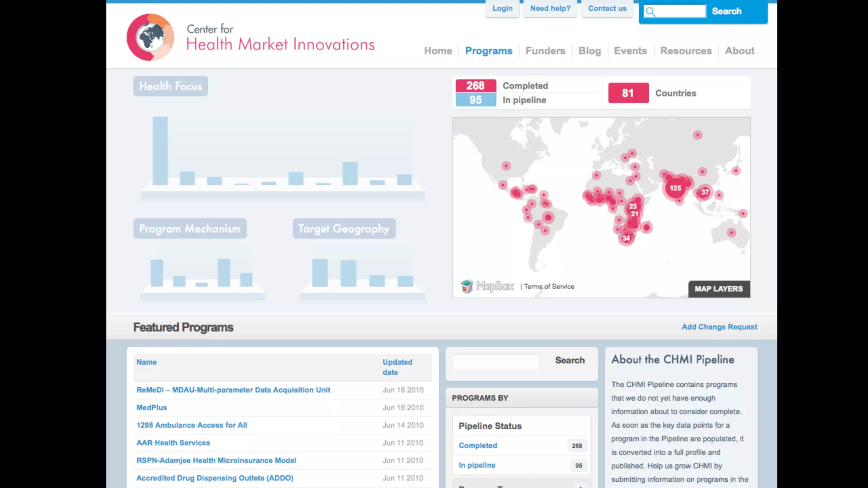Open the MAP LAYERS panel
Screen dimensions: 868x488
pyautogui.click(x=719, y=289)
